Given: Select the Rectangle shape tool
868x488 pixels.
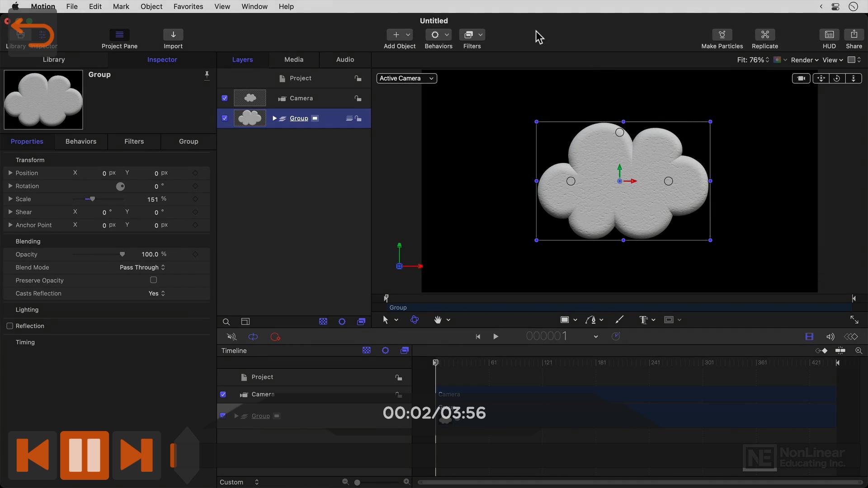Looking at the screenshot, I should coord(564,320).
